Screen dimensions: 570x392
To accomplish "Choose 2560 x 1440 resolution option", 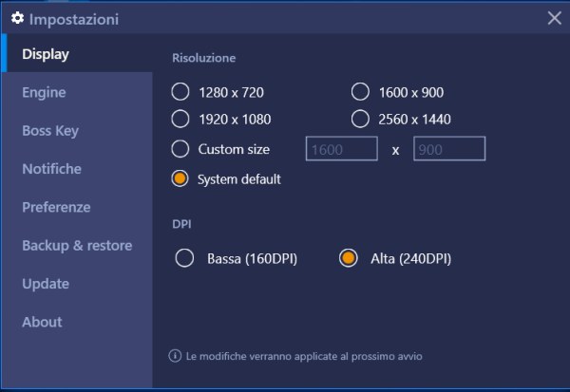I will tap(360, 120).
